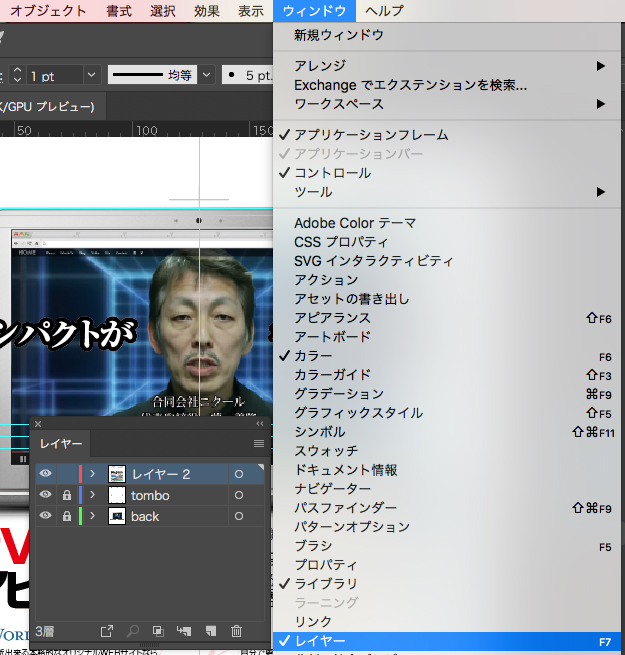This screenshot has width=625, height=655.
Task: Click the 1 pt stroke weight field
Action: coord(55,76)
